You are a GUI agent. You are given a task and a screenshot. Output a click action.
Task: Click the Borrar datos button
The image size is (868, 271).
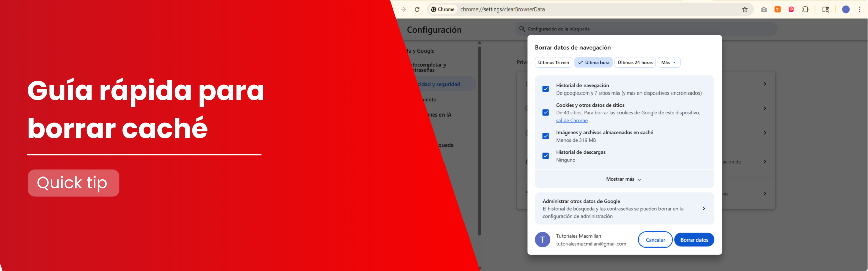pos(694,240)
